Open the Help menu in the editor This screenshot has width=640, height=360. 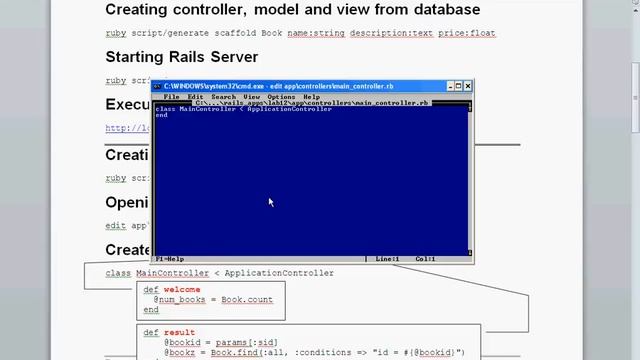click(311, 97)
